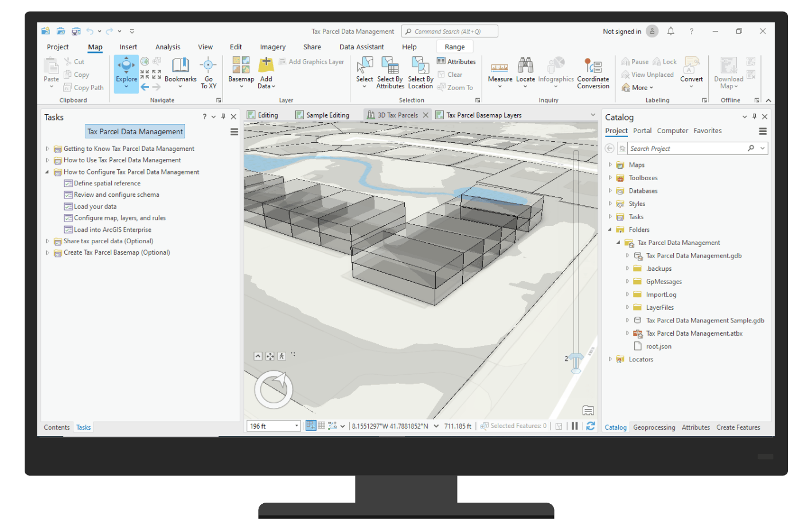Activate the Measure tool
Image resolution: width=812 pixels, height=529 pixels.
tap(499, 72)
